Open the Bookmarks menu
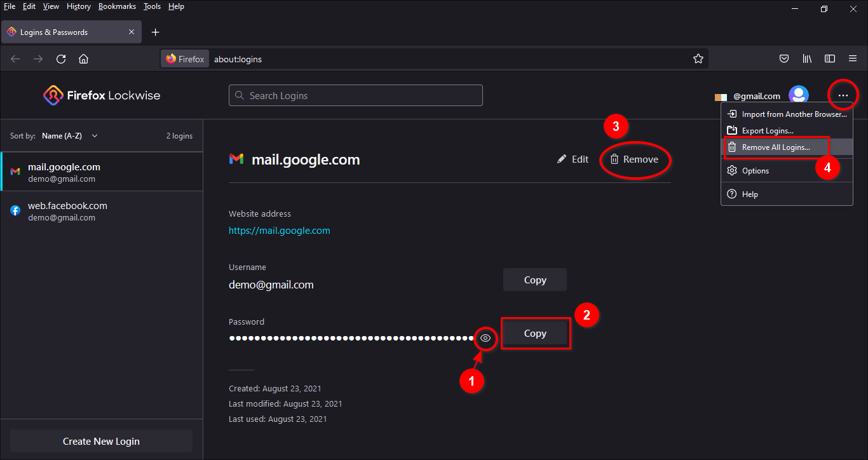Viewport: 868px width, 460px height. tap(117, 6)
